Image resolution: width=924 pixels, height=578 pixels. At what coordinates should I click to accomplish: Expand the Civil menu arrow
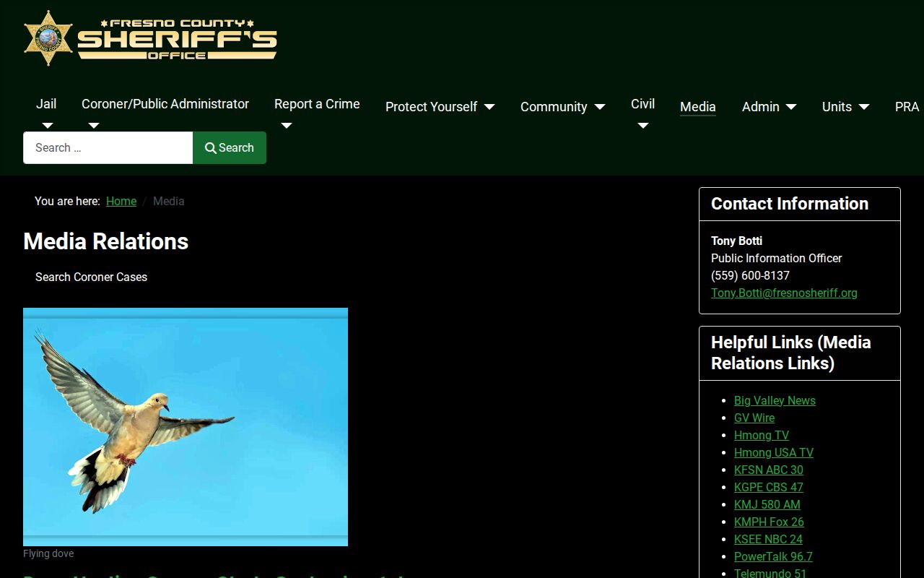click(642, 126)
